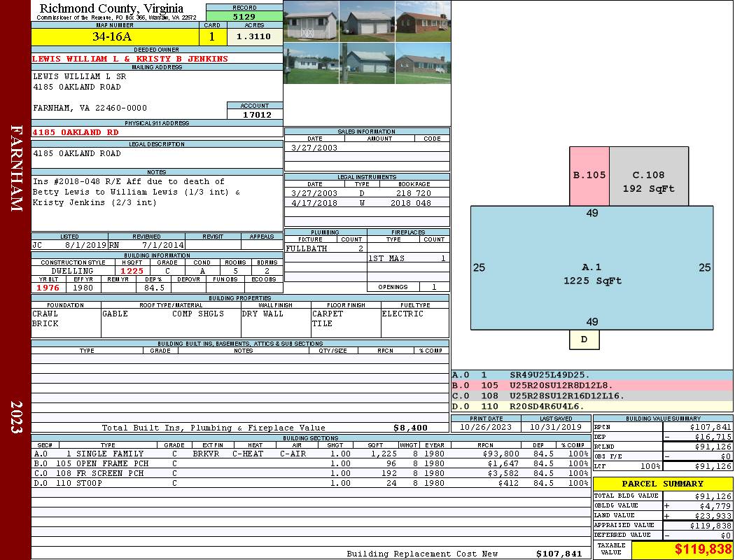Click the Richmond County, Virginia title
735x560 pixels.
[x=111, y=8]
